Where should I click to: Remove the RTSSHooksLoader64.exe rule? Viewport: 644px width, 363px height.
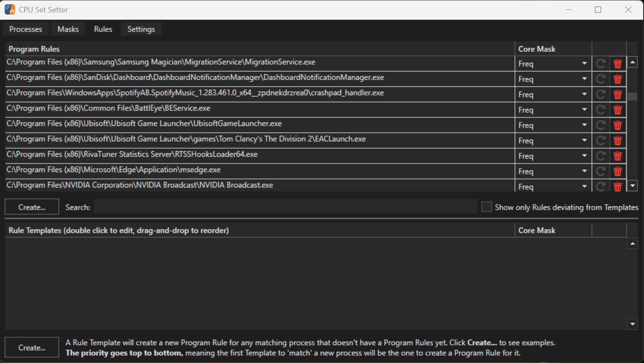click(618, 156)
